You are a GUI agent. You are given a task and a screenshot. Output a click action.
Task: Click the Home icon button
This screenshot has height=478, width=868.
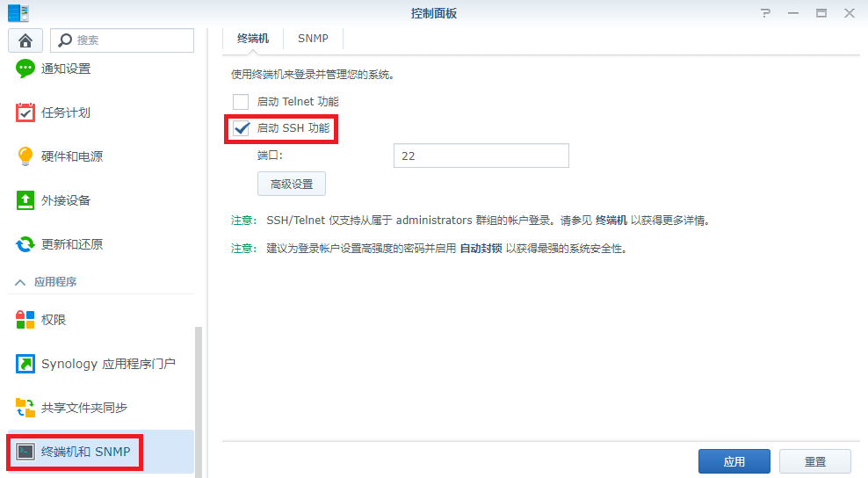tap(25, 40)
